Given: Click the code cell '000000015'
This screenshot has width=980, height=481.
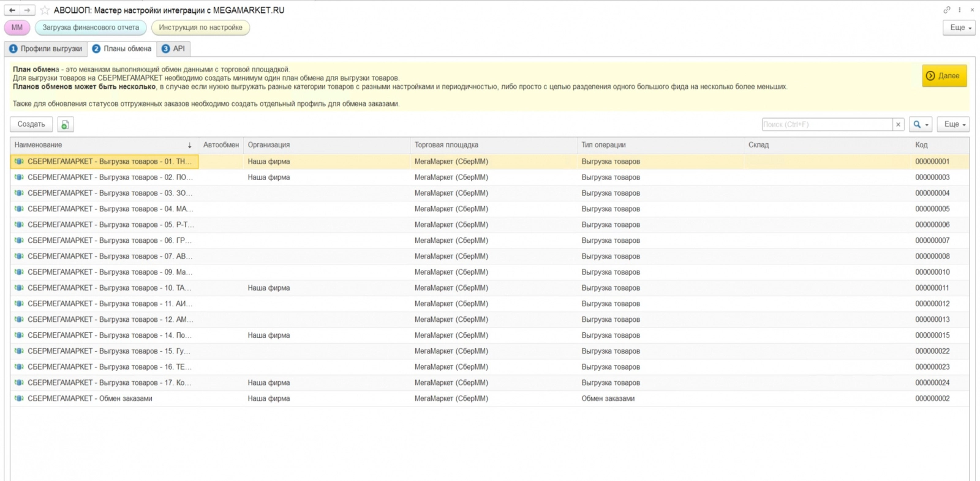Looking at the screenshot, I should pyautogui.click(x=932, y=335).
